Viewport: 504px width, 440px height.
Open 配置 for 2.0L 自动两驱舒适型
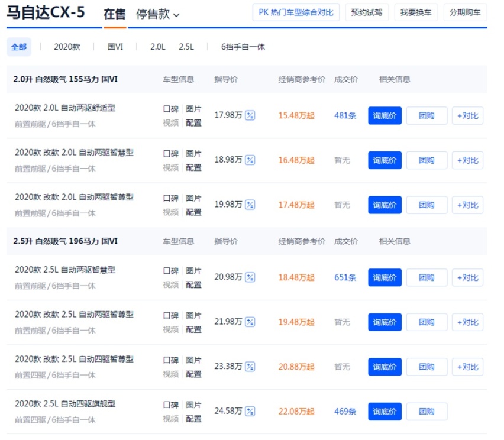click(193, 123)
